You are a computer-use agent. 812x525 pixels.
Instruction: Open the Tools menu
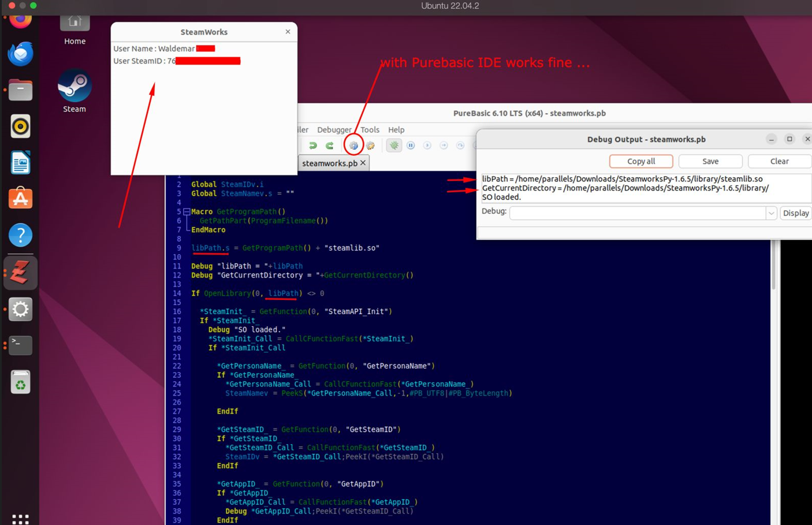370,130
